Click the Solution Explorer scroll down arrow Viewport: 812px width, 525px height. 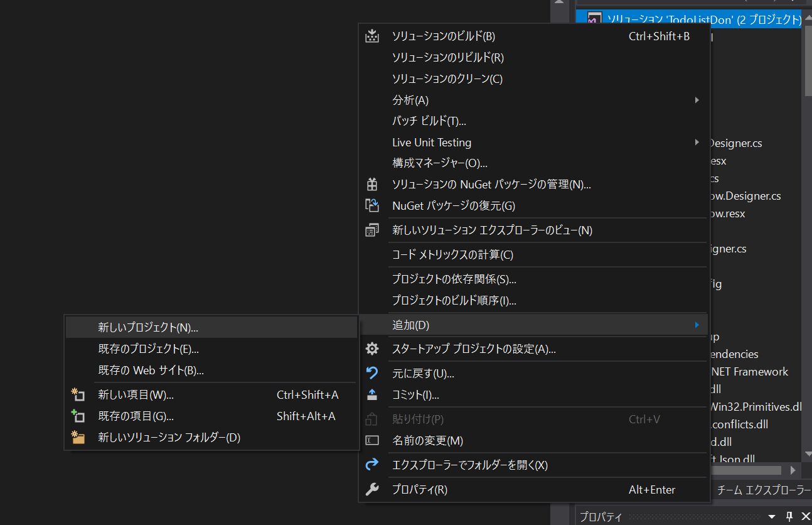(807, 453)
